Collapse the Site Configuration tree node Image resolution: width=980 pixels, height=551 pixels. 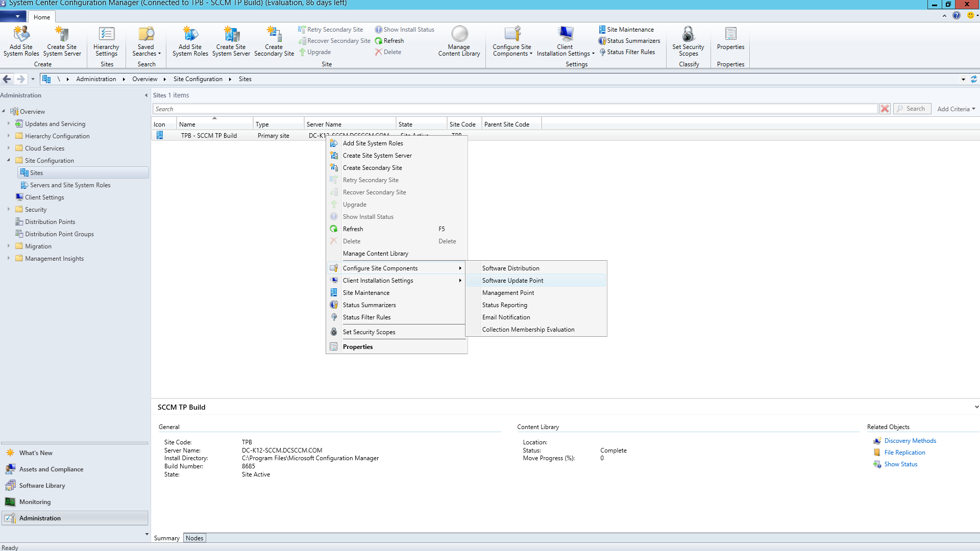(x=9, y=160)
